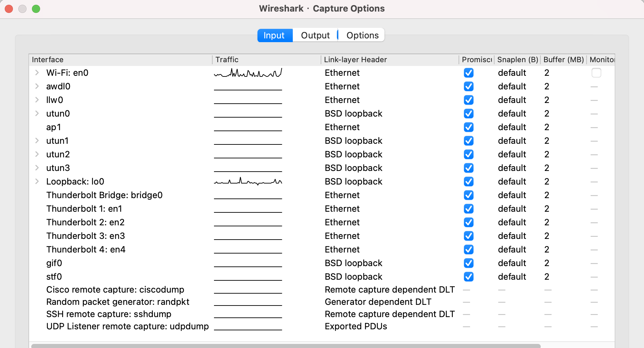This screenshot has height=348, width=644.
Task: Select the Thunderbolt 4: en4 interface
Action: 86,249
